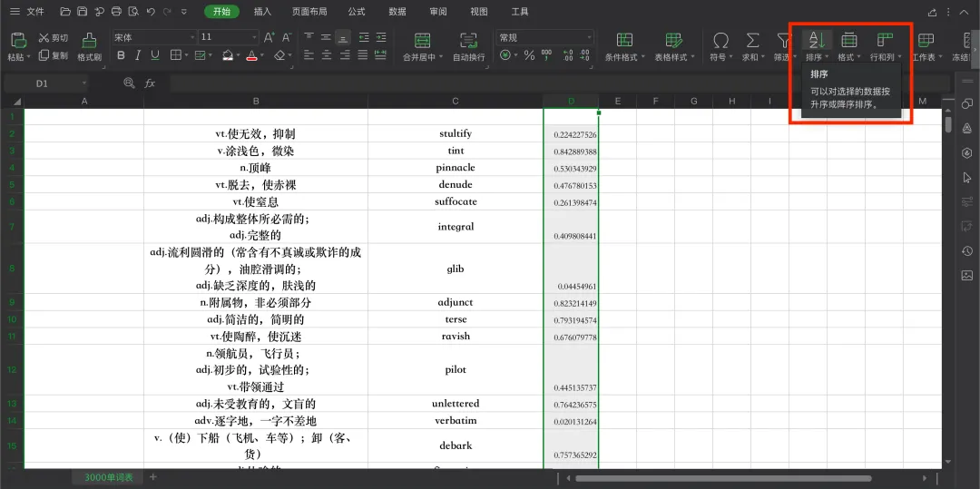The height and width of the screenshot is (489, 980).
Task: Switch to the Formulas (公式) tab
Action: (357, 11)
